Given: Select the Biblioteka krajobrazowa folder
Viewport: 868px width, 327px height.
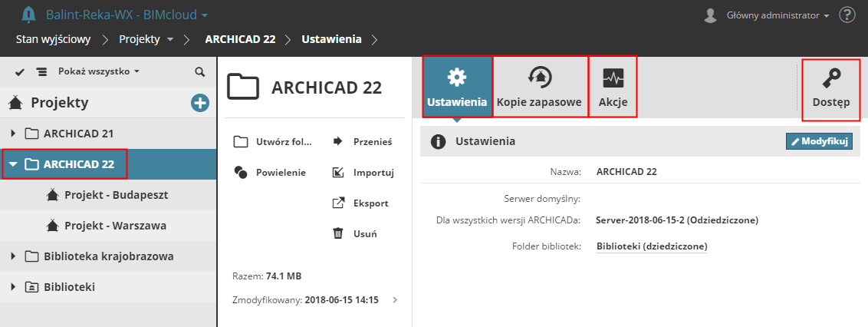Looking at the screenshot, I should 108,256.
